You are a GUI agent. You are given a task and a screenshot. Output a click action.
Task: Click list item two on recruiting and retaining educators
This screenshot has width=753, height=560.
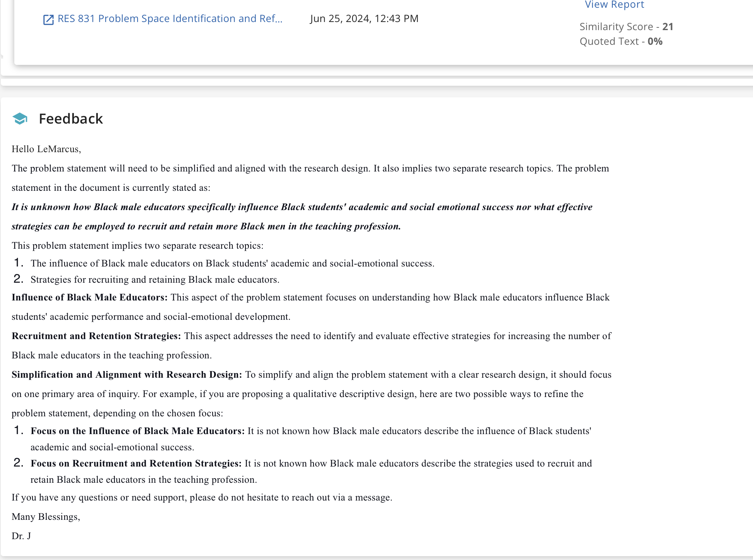[155, 280]
